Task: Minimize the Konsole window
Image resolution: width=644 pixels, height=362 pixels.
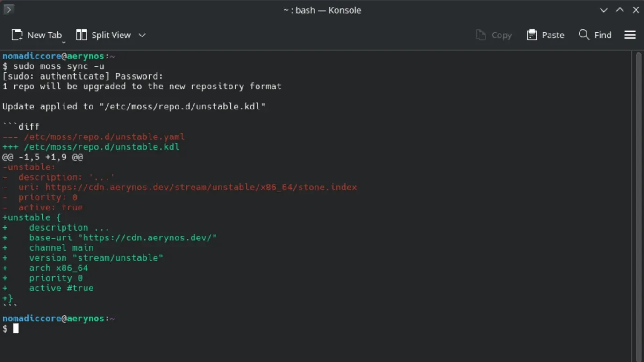Action: click(x=604, y=10)
